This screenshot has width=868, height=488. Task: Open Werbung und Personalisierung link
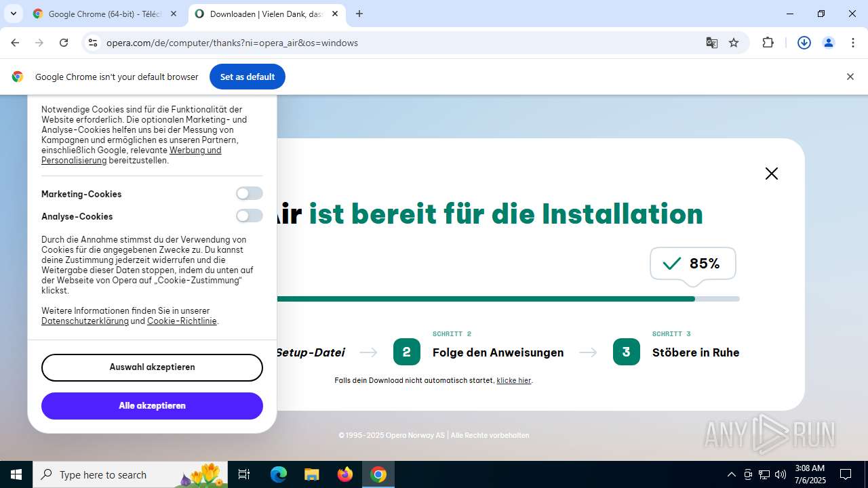(131, 155)
